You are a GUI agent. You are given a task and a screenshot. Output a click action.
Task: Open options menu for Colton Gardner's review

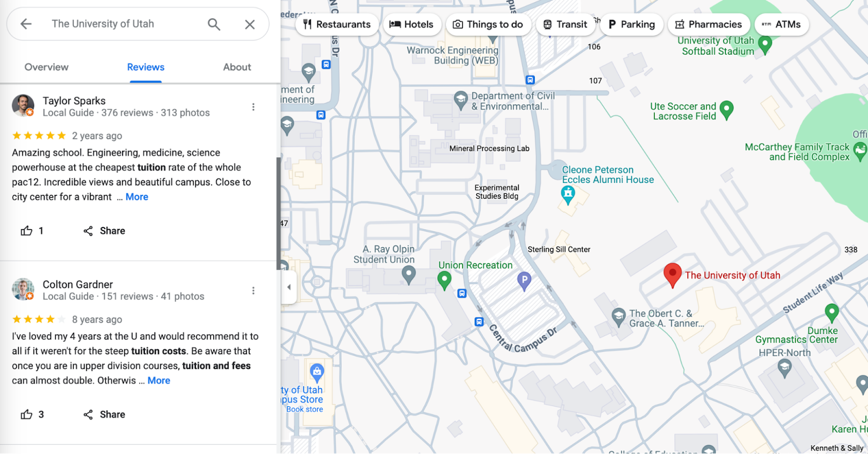click(x=253, y=291)
